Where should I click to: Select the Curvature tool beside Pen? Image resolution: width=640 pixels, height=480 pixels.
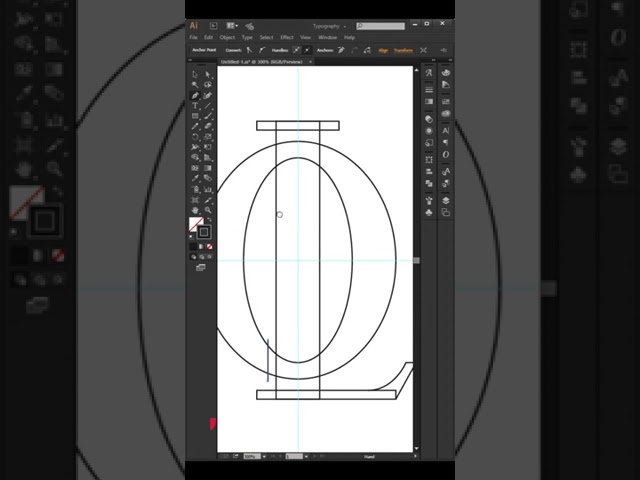(208, 96)
